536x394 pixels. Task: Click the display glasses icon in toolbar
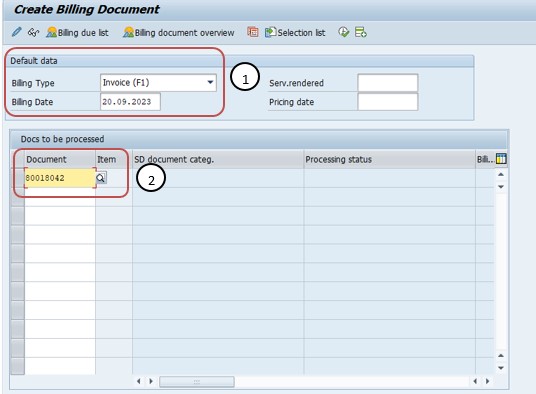(x=33, y=32)
